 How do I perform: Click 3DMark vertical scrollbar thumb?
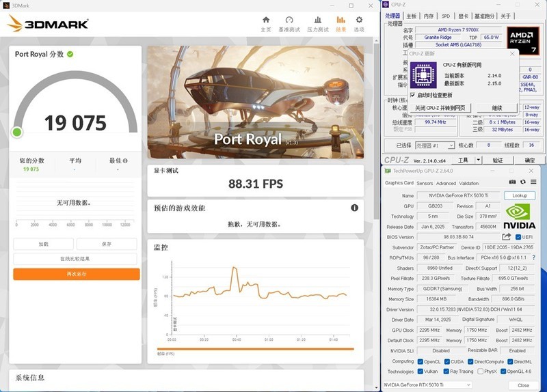(x=376, y=131)
